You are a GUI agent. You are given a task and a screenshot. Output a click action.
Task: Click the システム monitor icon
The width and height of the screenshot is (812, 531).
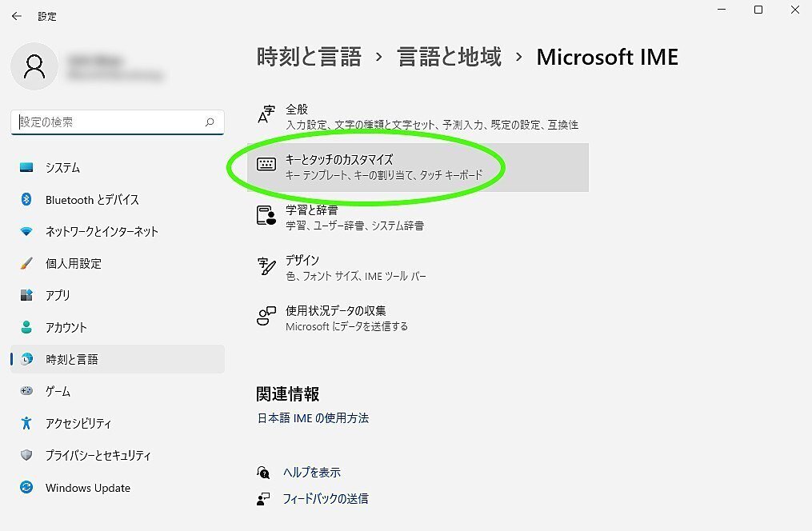(x=26, y=167)
